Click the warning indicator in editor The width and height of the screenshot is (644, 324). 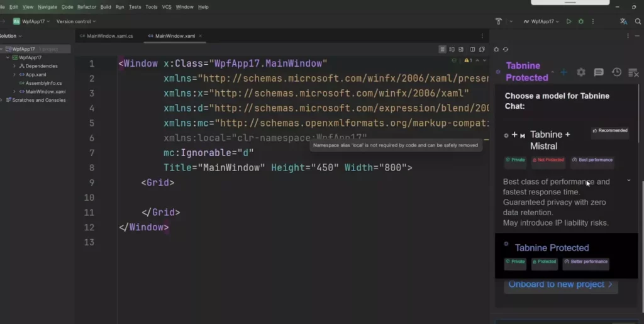(x=467, y=60)
